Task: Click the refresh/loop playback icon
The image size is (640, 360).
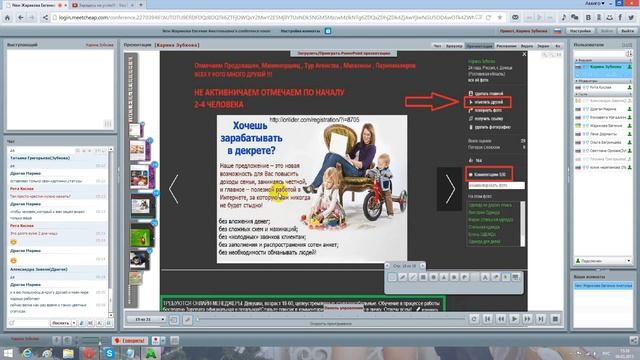Action: pos(474,319)
